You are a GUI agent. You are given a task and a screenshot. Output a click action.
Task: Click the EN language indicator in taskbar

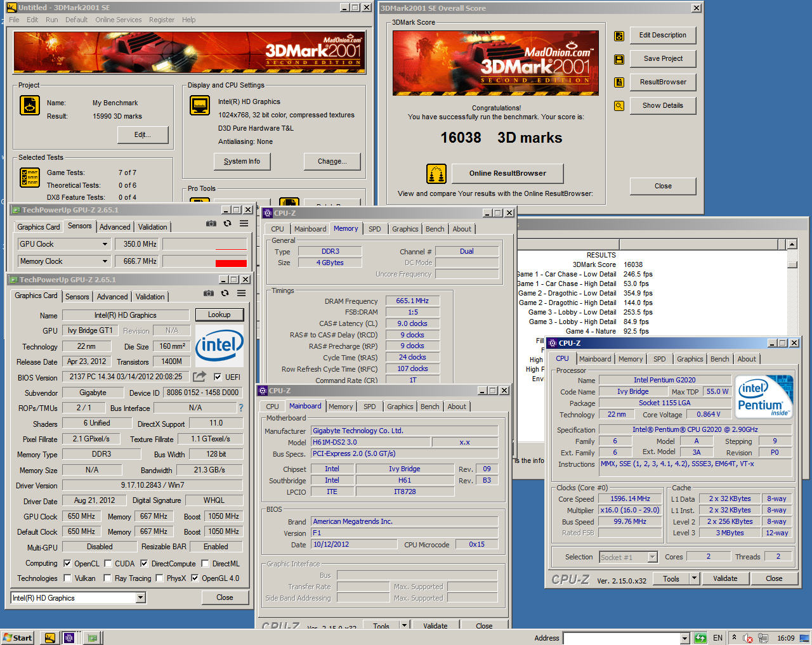[x=717, y=638]
